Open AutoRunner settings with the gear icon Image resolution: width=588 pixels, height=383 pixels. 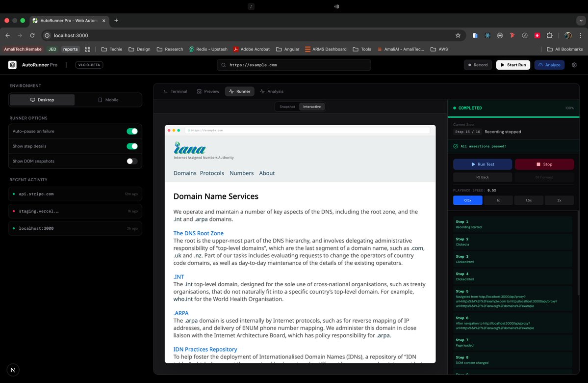coord(574,64)
